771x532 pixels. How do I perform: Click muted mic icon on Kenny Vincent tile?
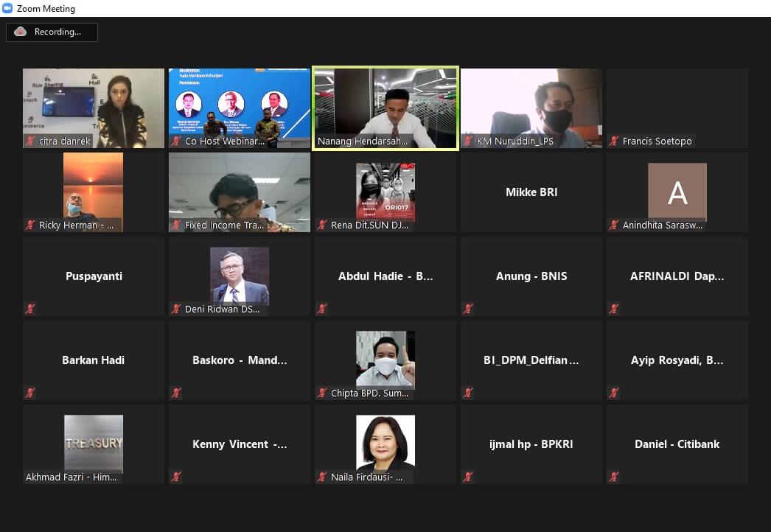tap(176, 477)
